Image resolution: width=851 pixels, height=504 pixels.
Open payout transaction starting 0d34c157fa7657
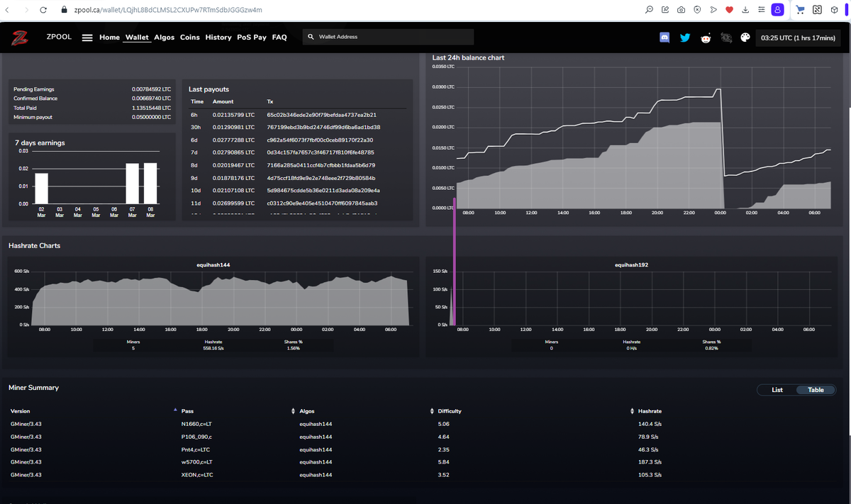[x=321, y=152]
